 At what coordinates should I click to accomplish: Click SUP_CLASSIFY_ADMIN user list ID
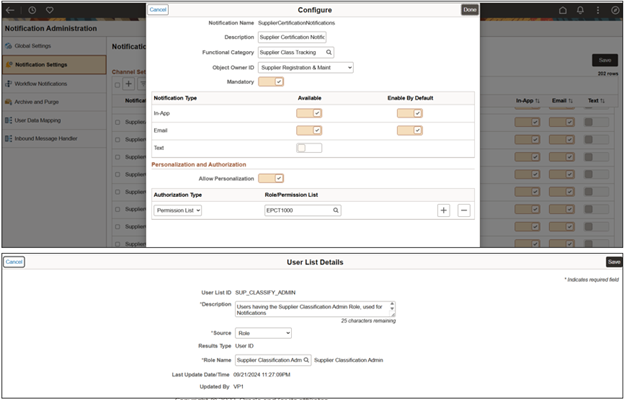pyautogui.click(x=265, y=293)
